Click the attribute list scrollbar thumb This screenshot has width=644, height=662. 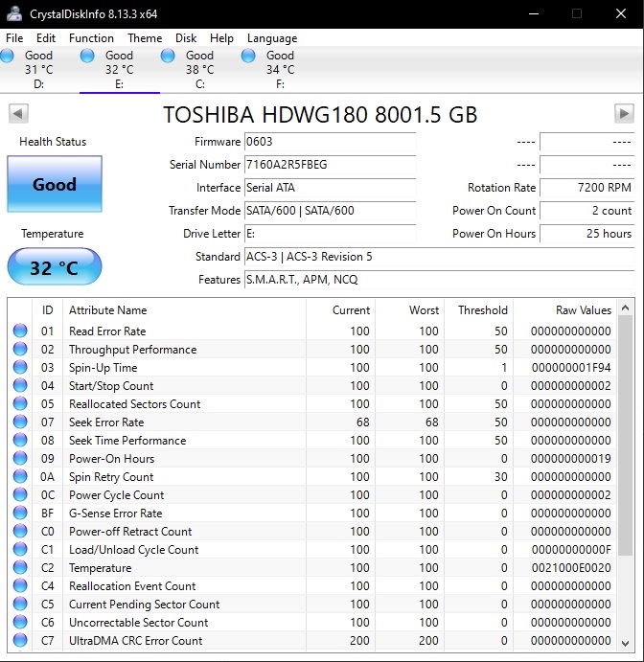click(626, 436)
